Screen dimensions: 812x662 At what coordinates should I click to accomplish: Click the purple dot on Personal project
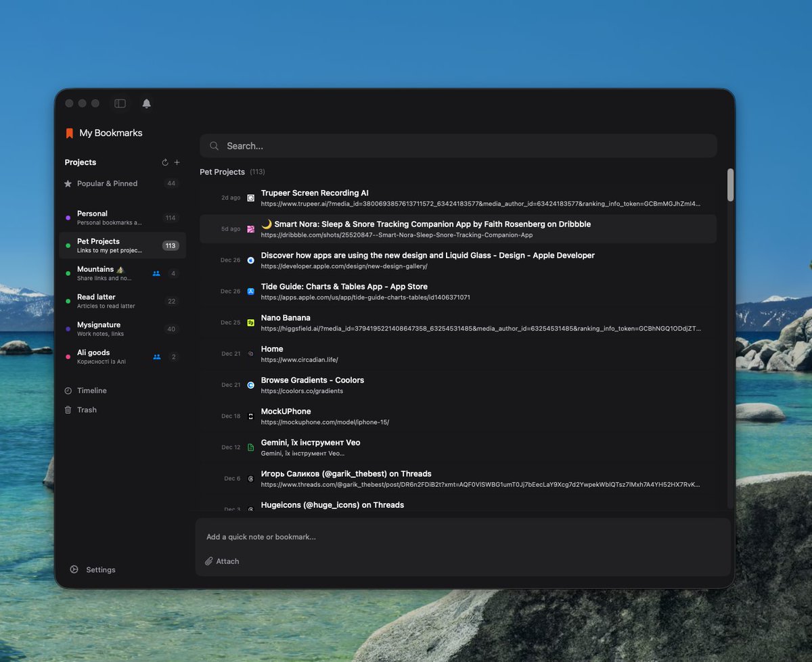coord(68,218)
